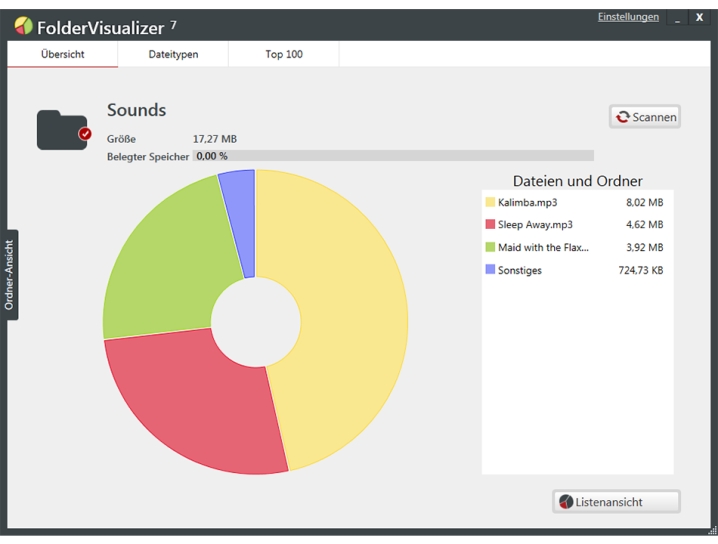
Task: Open the Einstellungen link
Action: click(x=628, y=17)
